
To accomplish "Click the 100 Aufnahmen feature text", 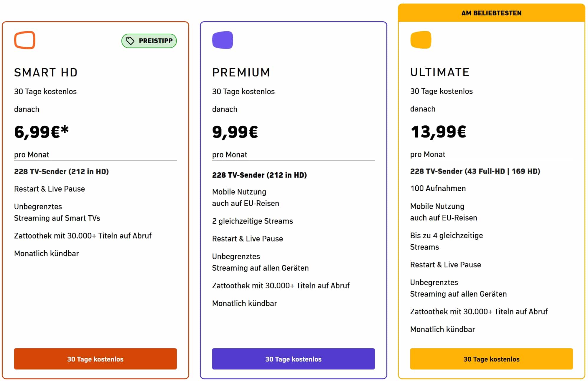I will 438,188.
